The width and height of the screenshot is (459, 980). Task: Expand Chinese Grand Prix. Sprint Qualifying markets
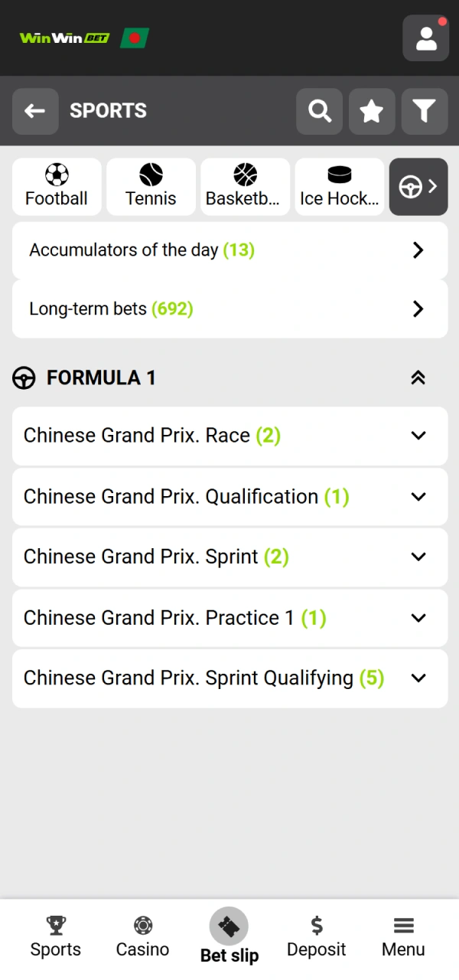pos(229,678)
